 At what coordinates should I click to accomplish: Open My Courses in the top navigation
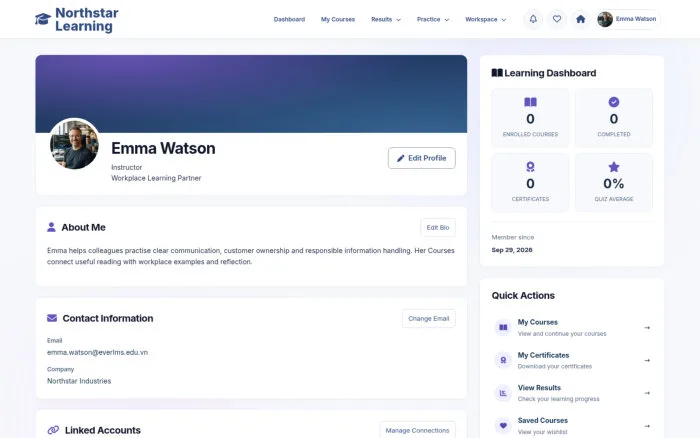(338, 19)
